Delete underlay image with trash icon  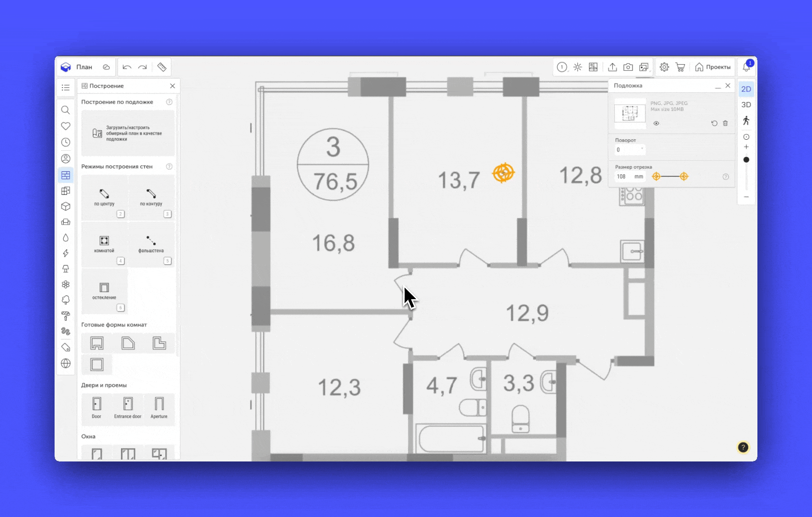[725, 124]
